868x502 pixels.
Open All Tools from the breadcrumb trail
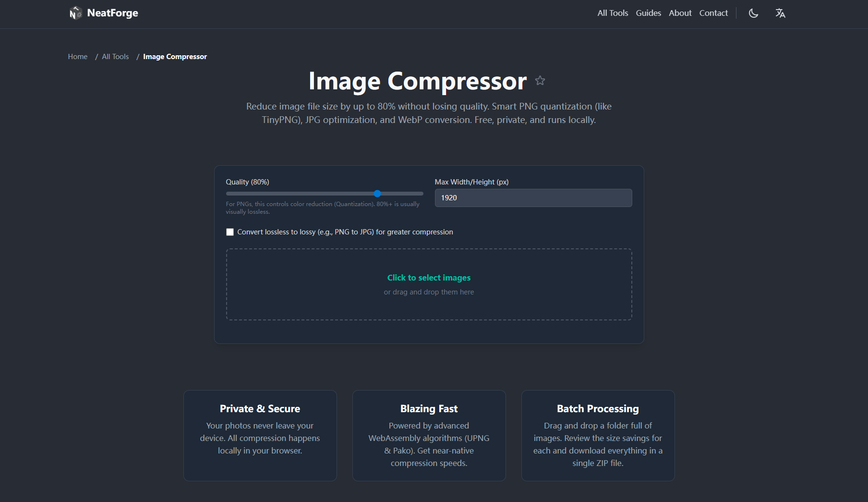[115, 56]
